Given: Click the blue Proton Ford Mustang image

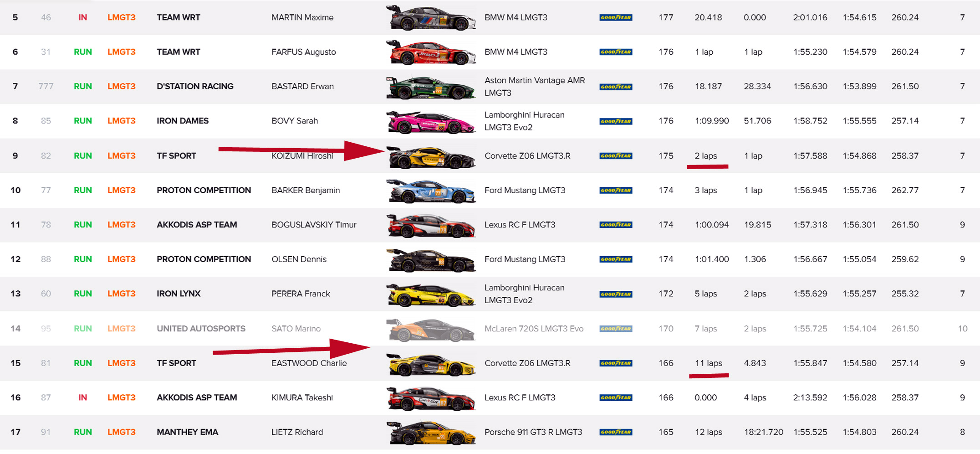Looking at the screenshot, I should [430, 191].
